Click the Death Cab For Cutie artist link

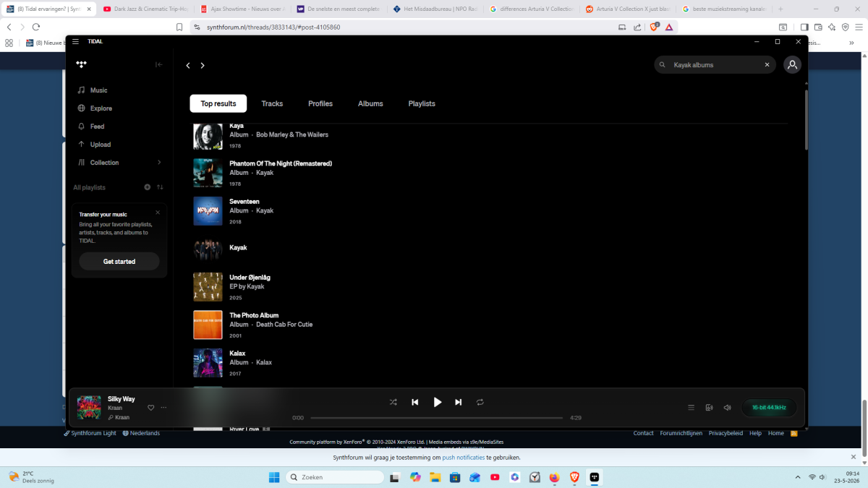tap(284, 325)
